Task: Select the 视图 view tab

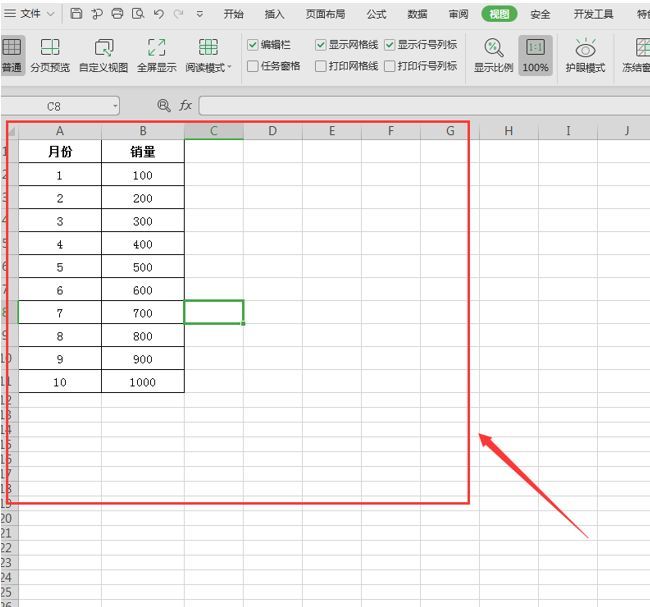Action: click(x=499, y=14)
